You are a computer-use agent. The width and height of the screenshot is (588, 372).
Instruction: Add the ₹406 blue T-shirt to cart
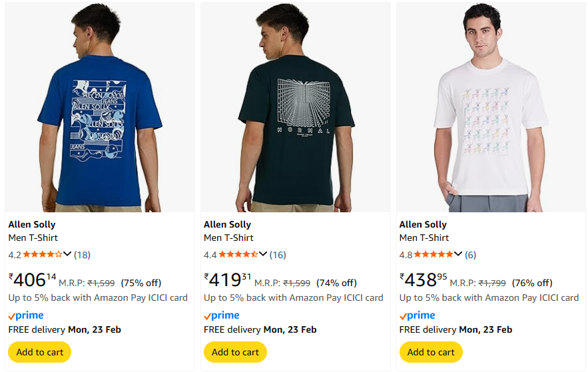[x=39, y=352]
